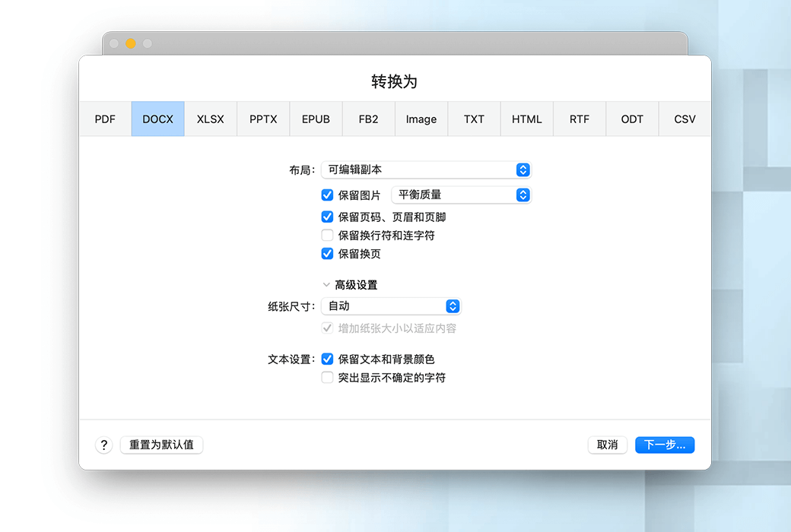Select the XLSX format tab
This screenshot has height=532, width=791.
point(211,119)
